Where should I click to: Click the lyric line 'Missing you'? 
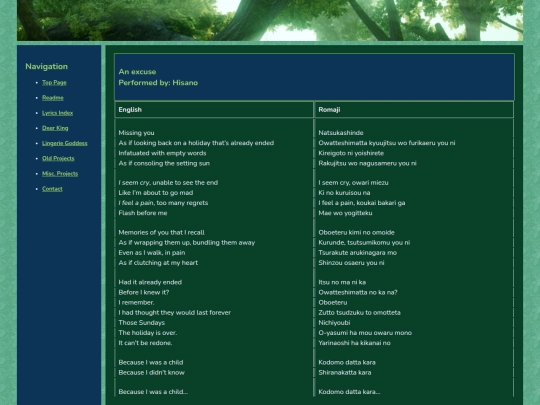tap(136, 133)
